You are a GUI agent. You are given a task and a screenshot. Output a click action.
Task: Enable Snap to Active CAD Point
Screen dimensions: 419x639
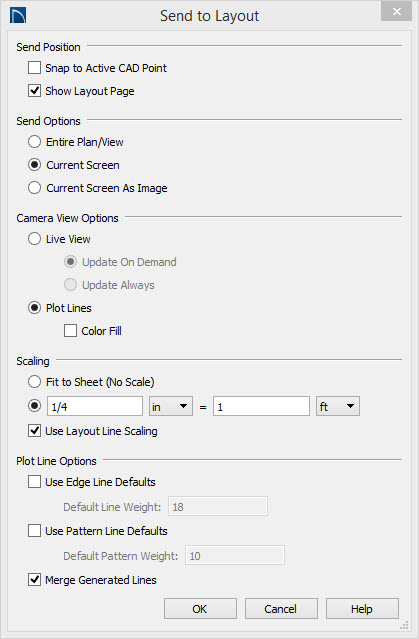[x=35, y=68]
